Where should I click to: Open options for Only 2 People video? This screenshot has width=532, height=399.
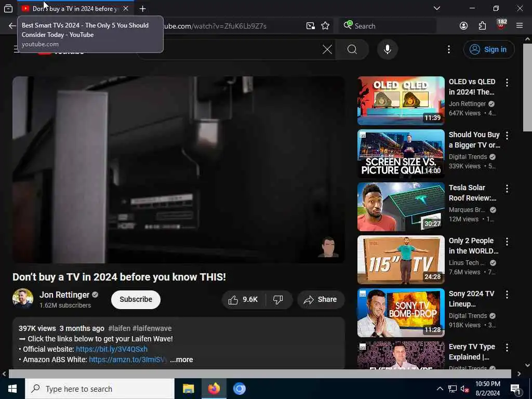click(x=507, y=241)
